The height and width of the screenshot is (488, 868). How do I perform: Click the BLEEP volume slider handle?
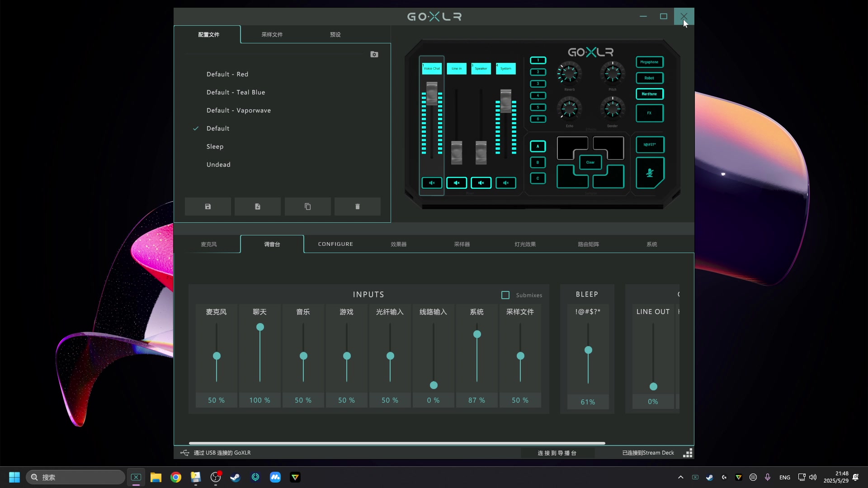(588, 350)
